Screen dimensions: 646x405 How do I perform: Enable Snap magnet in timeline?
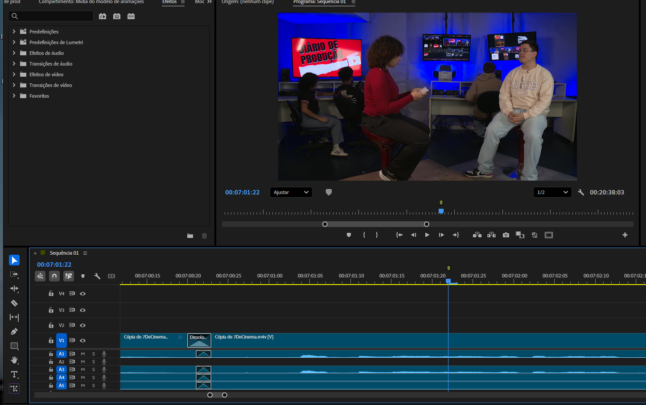pyautogui.click(x=54, y=276)
